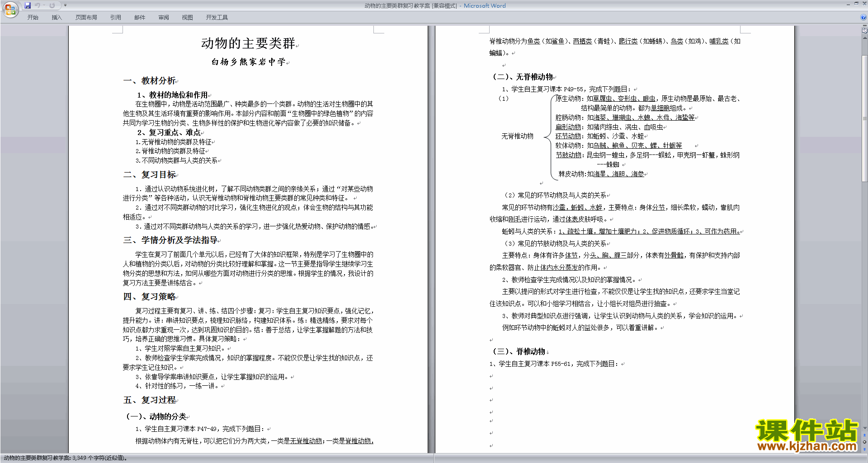Click the heading 五、复习过程

click(x=150, y=400)
